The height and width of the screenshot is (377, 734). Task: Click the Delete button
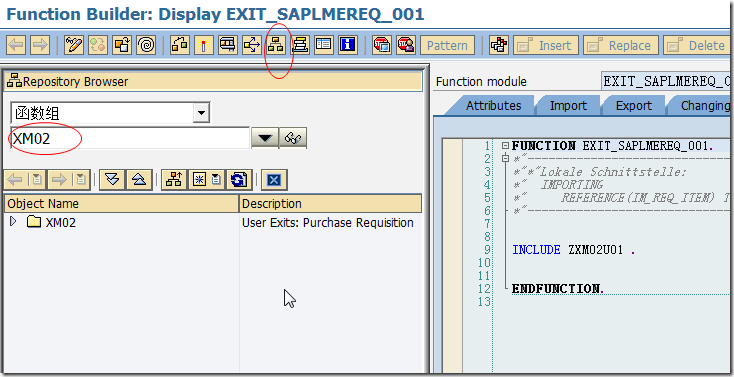(697, 45)
